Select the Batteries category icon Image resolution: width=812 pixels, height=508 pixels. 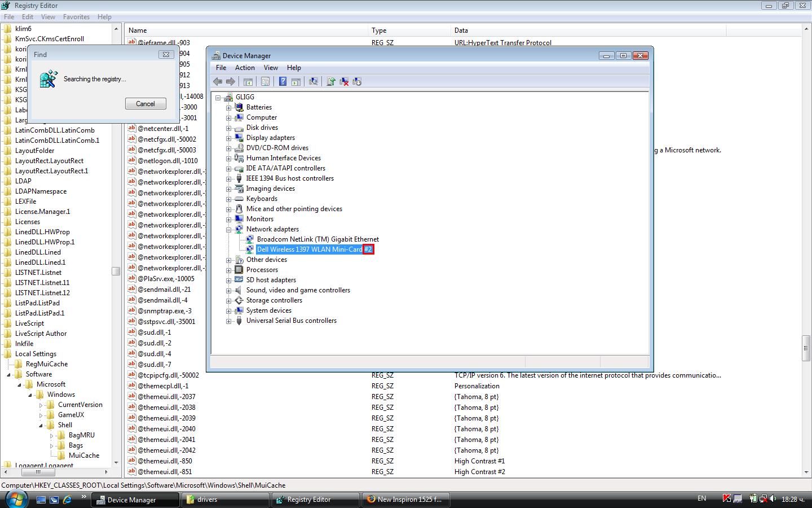(239, 107)
